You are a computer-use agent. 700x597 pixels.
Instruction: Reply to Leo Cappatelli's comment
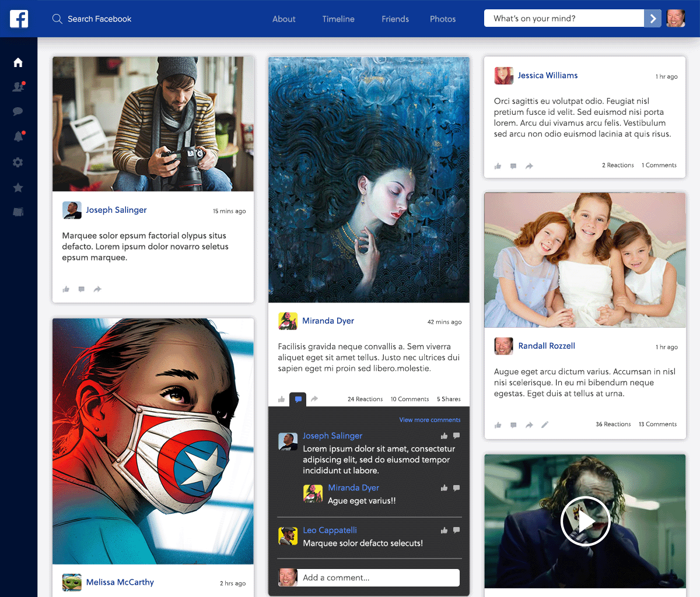[457, 531]
